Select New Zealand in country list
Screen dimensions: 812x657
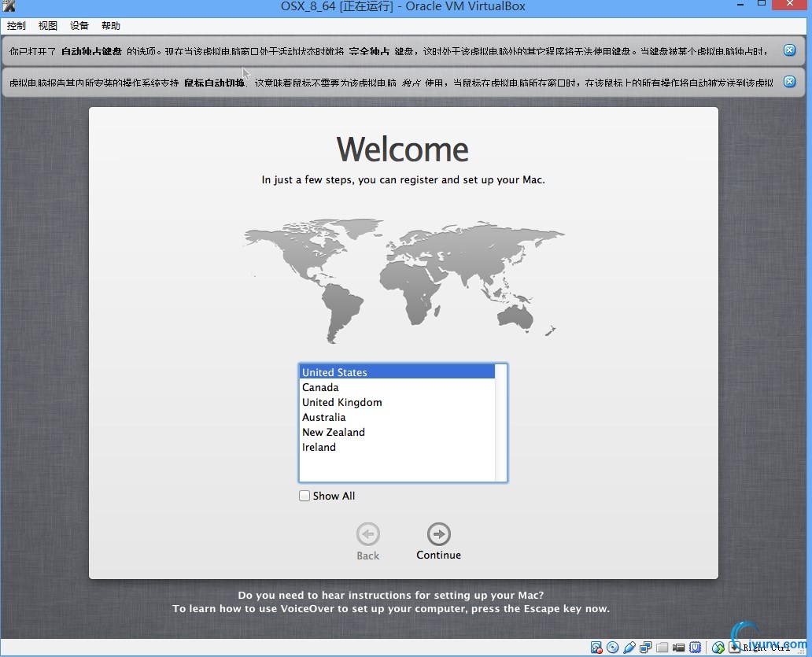click(397, 432)
